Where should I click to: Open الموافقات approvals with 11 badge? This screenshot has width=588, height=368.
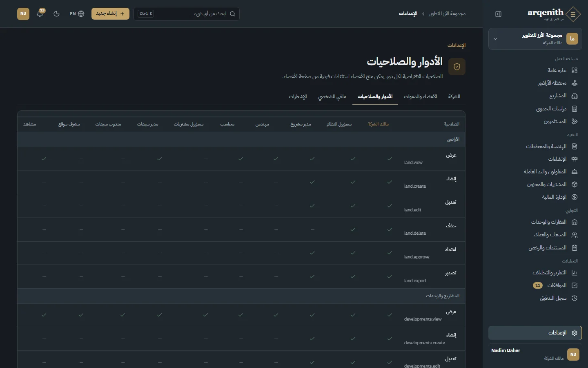point(535,285)
